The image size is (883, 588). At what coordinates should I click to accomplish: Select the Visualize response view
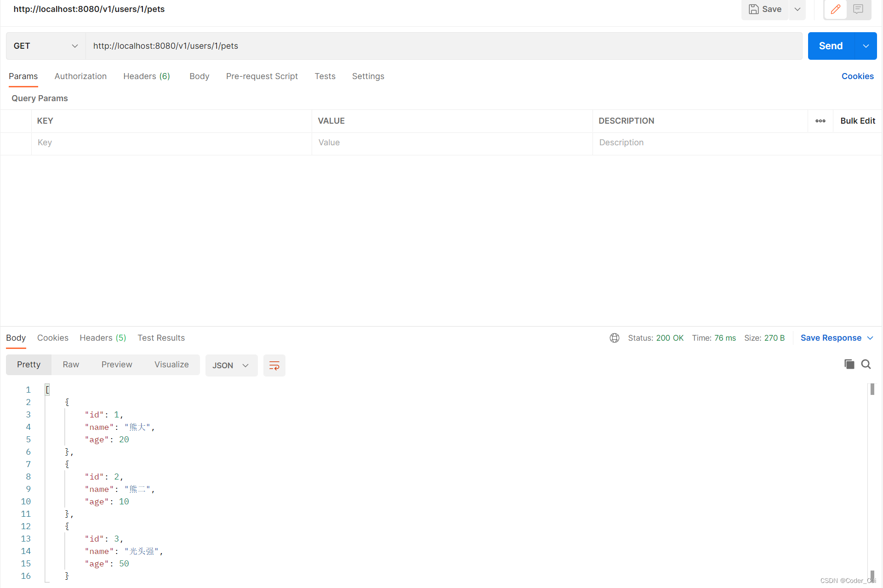pos(171,365)
